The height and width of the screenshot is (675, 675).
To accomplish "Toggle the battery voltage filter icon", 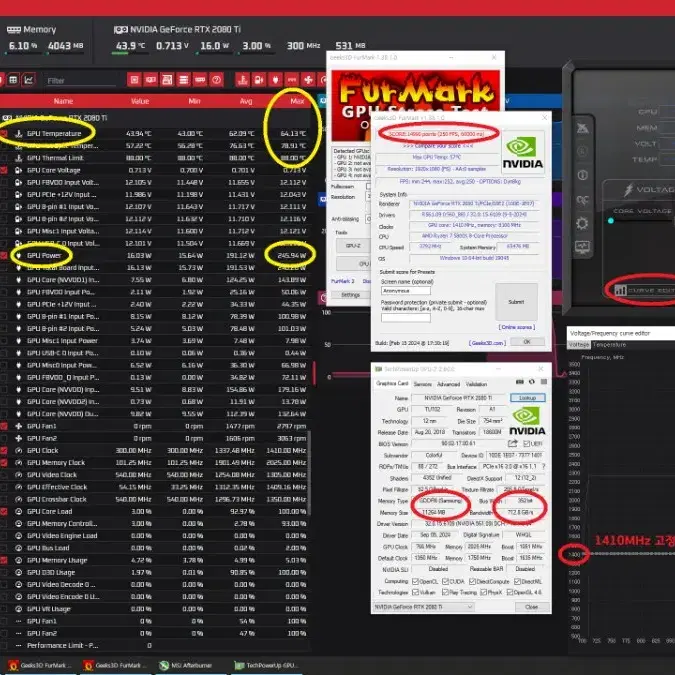I will (x=259, y=80).
